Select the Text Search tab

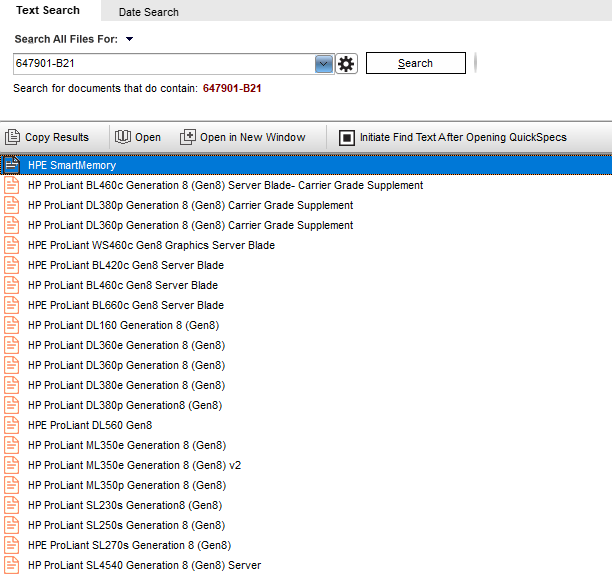click(x=48, y=11)
